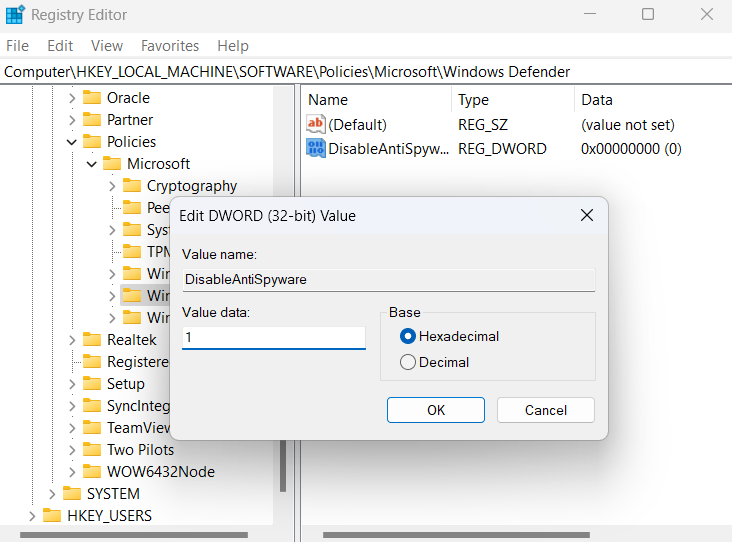Viewport: 732px width, 542px height.
Task: Expand the Cryptography tree node
Action: click(x=112, y=186)
